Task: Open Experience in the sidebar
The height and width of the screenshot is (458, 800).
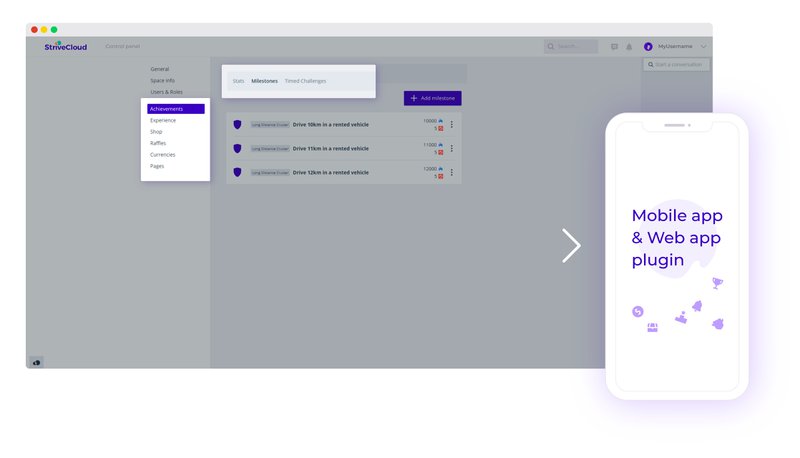Action: [x=163, y=120]
